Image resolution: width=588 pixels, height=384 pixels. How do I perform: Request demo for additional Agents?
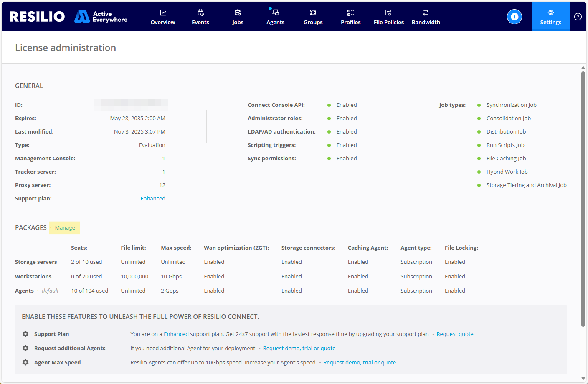point(299,349)
